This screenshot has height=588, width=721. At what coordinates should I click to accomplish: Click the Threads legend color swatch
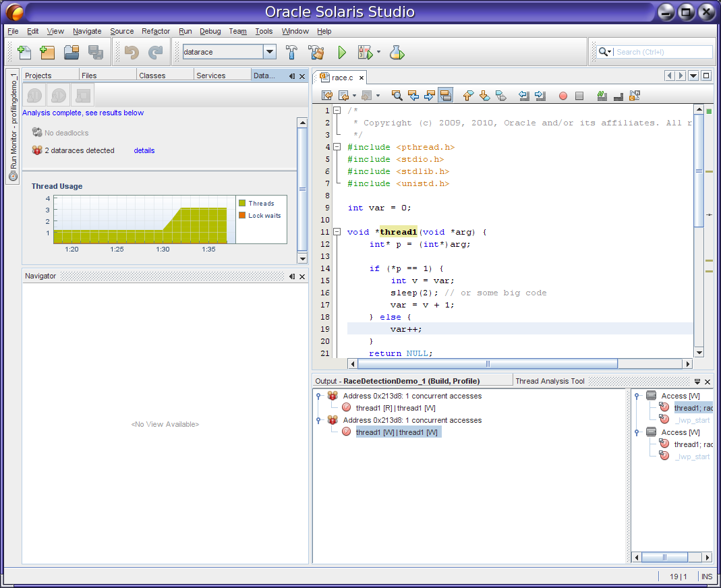pyautogui.click(x=242, y=203)
